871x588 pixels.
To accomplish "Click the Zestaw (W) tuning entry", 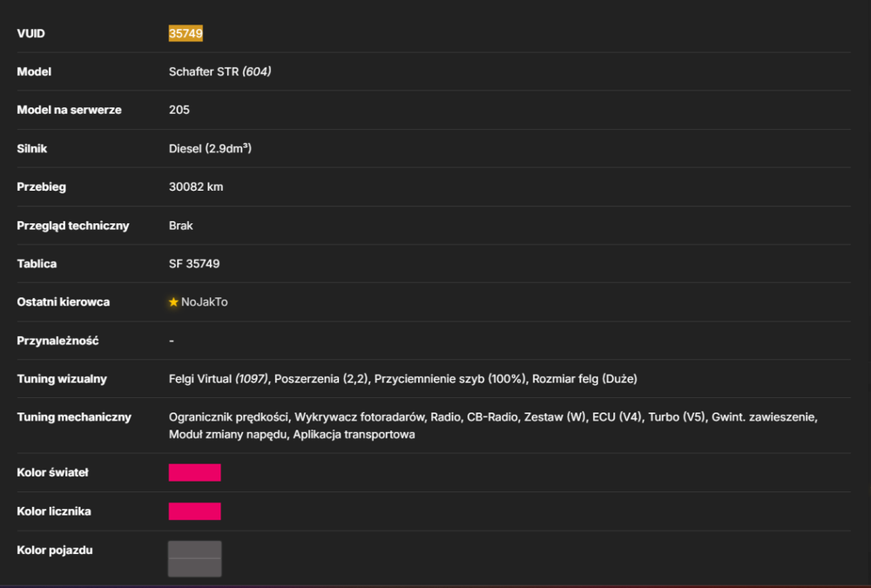I will (x=555, y=417).
